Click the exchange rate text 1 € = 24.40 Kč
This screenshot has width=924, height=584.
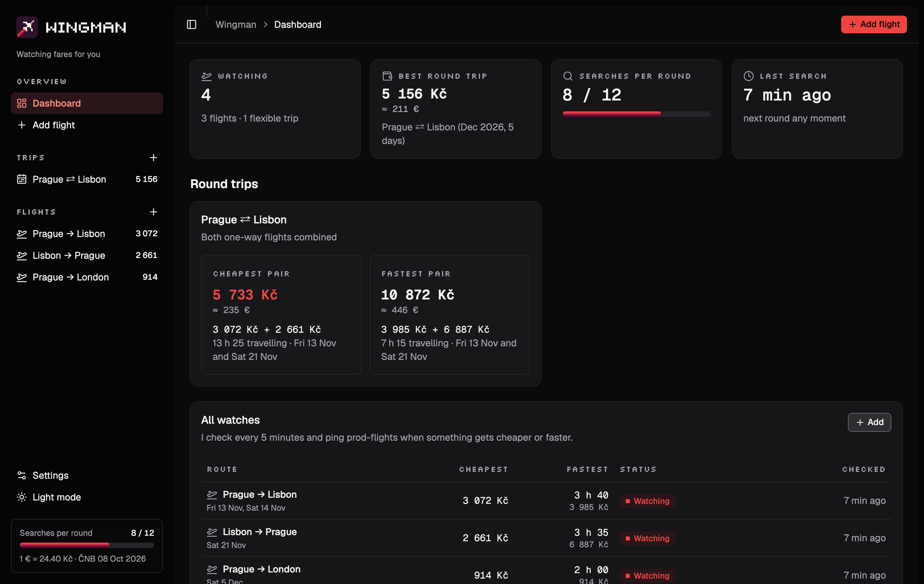coord(46,559)
